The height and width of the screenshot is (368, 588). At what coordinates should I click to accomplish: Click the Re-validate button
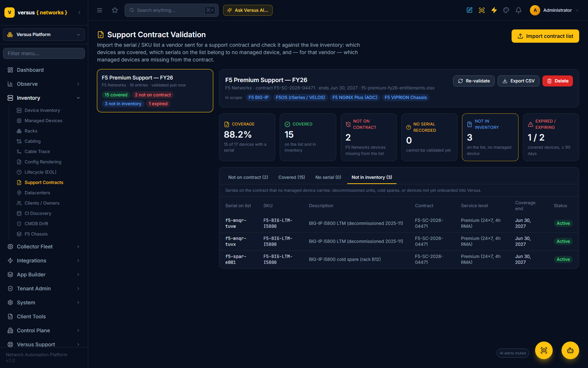pyautogui.click(x=474, y=81)
